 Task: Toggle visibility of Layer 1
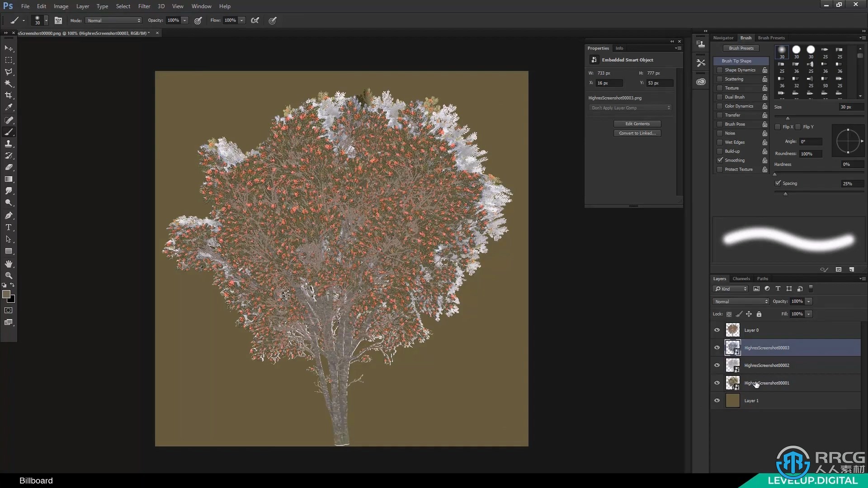tap(717, 400)
